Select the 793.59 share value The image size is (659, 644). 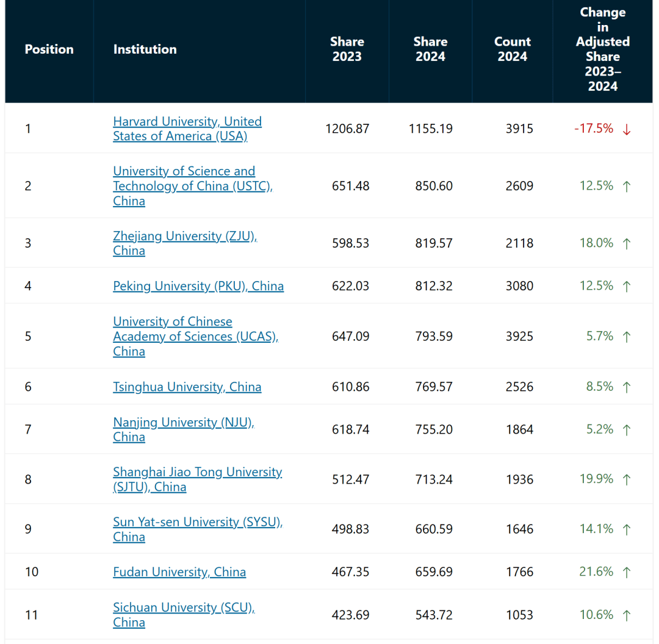434,336
